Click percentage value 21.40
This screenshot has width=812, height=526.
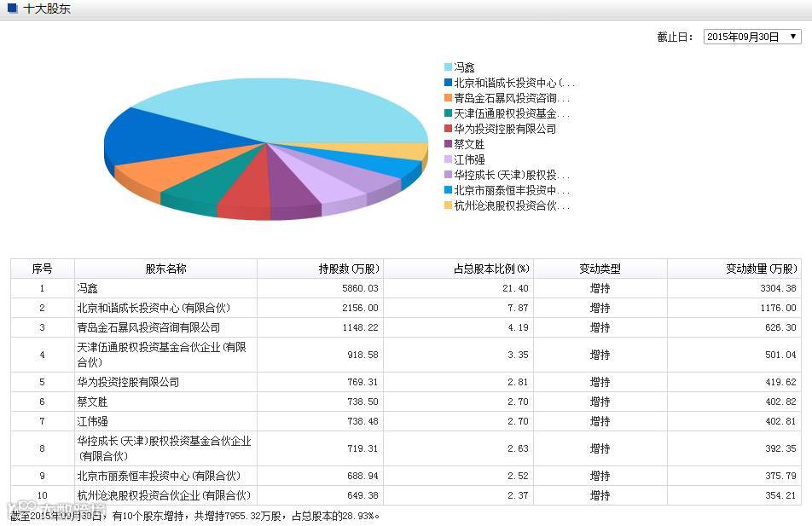tap(515, 288)
